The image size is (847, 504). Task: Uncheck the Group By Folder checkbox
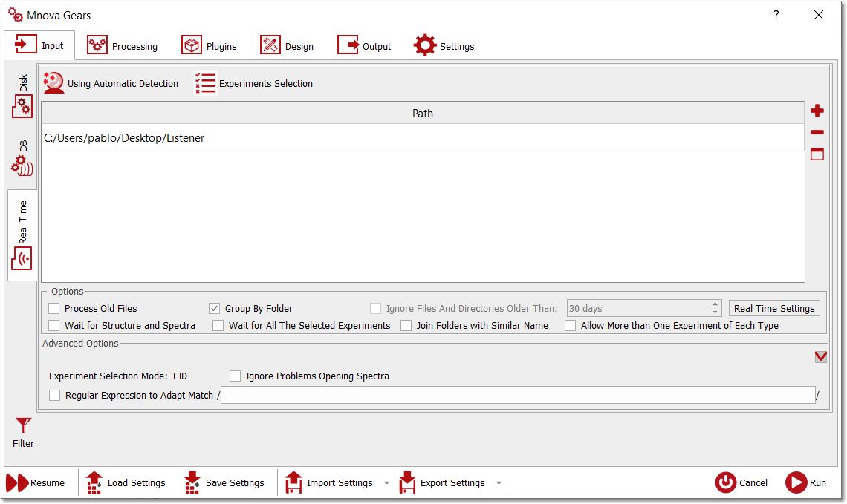tap(215, 309)
